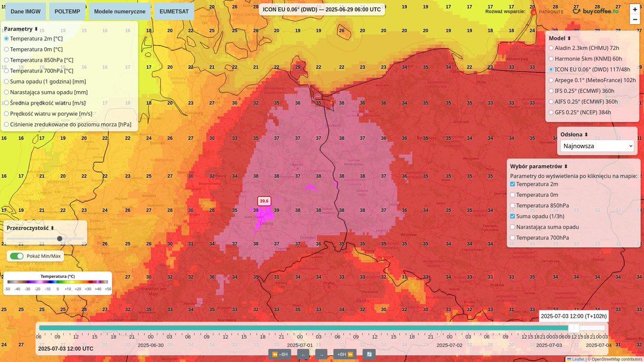
Task: Open the EUMETSAT tab
Action: pyautogui.click(x=174, y=11)
